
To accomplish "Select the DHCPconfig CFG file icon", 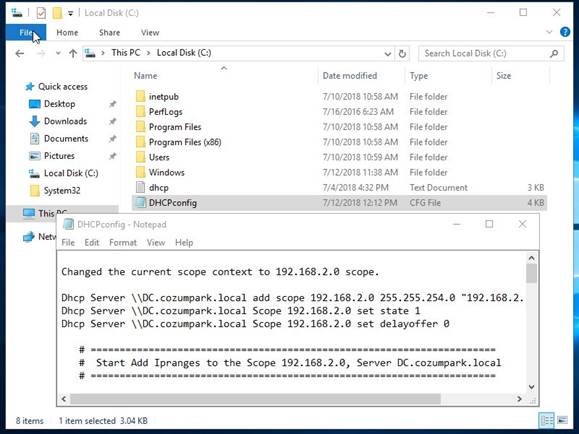I will click(x=140, y=202).
